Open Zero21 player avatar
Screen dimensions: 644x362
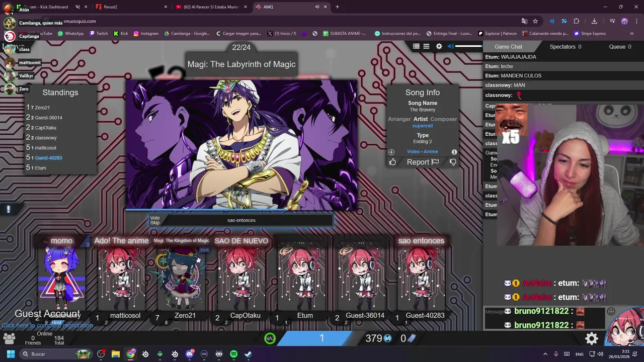coord(181,278)
